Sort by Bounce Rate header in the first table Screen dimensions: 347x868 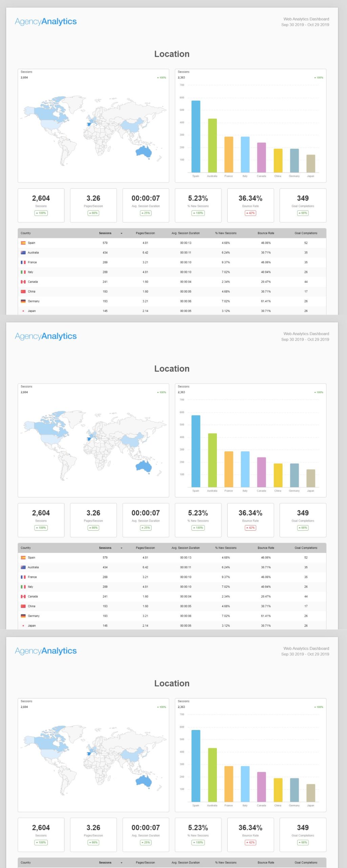click(266, 233)
